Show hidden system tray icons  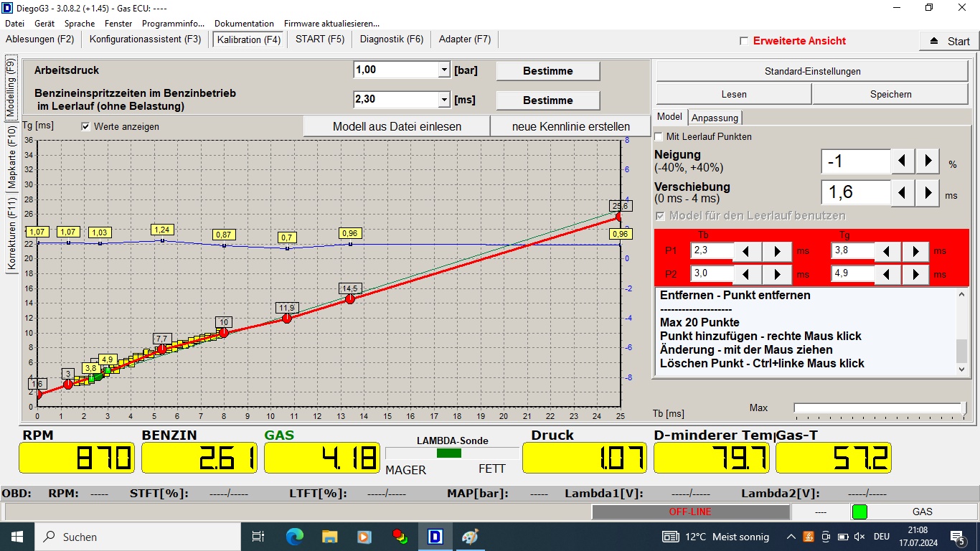pyautogui.click(x=791, y=537)
